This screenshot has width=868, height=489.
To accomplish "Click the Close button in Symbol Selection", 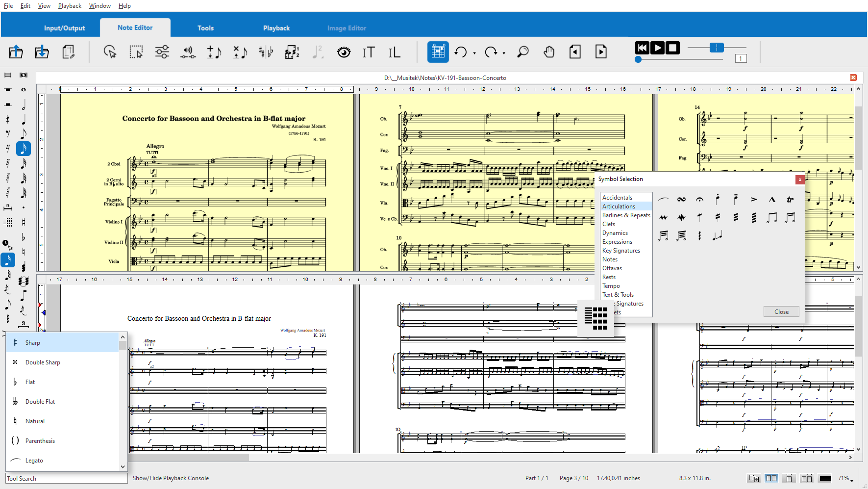I will (x=781, y=311).
